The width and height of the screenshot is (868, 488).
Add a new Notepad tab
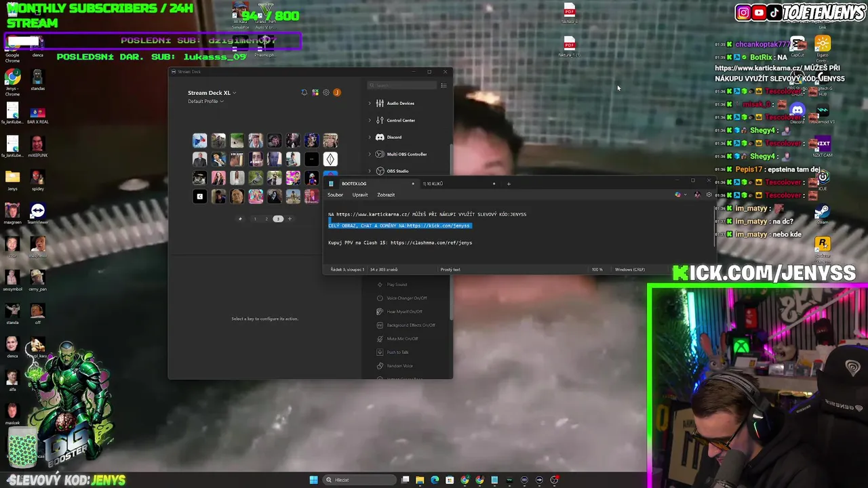(509, 184)
